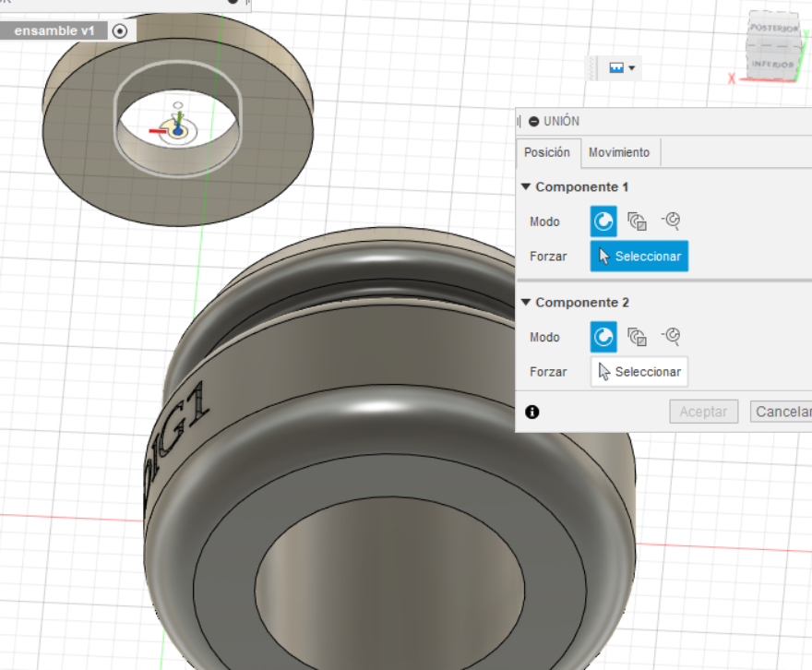Select the ensamble v1 component label

pyautogui.click(x=54, y=31)
